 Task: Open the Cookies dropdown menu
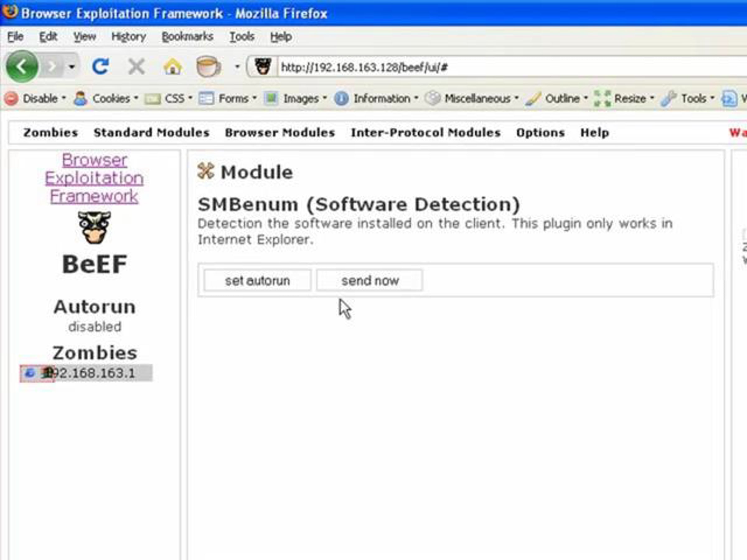point(106,99)
